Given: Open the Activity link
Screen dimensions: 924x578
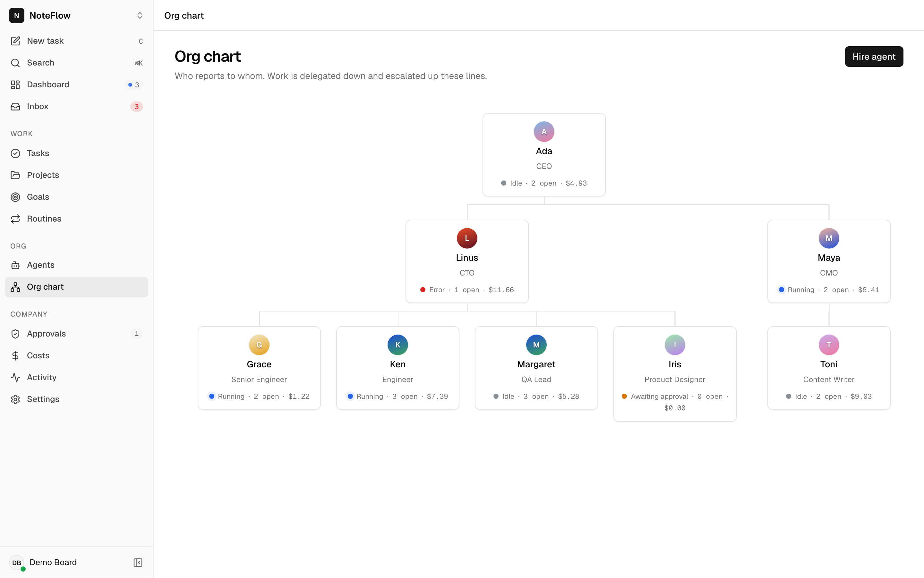Looking at the screenshot, I should pos(76,377).
